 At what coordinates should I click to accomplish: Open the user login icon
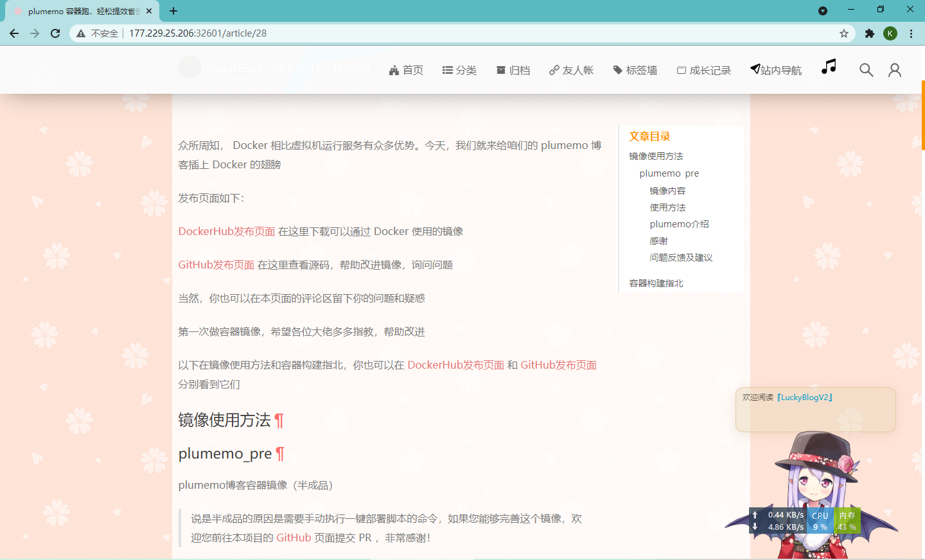[895, 70]
